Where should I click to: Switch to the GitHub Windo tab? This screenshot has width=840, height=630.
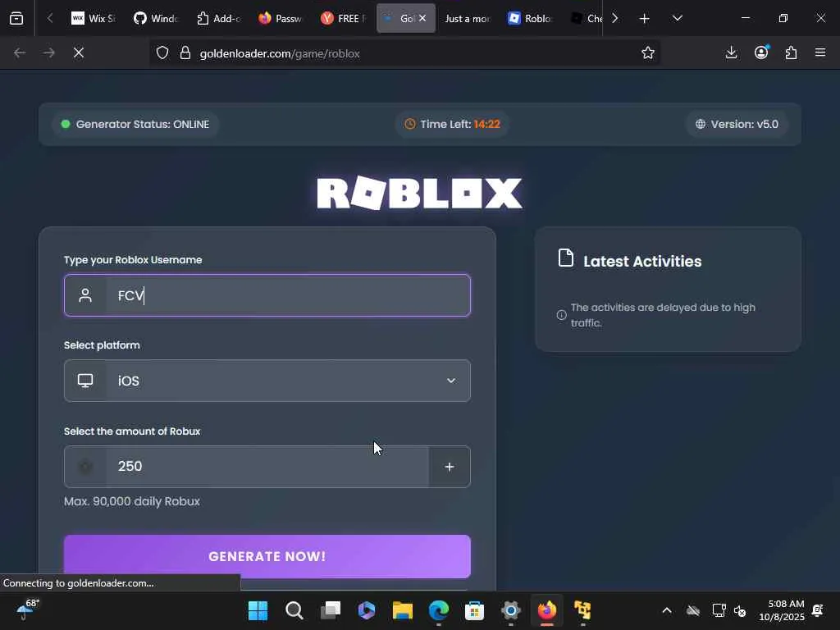[156, 18]
